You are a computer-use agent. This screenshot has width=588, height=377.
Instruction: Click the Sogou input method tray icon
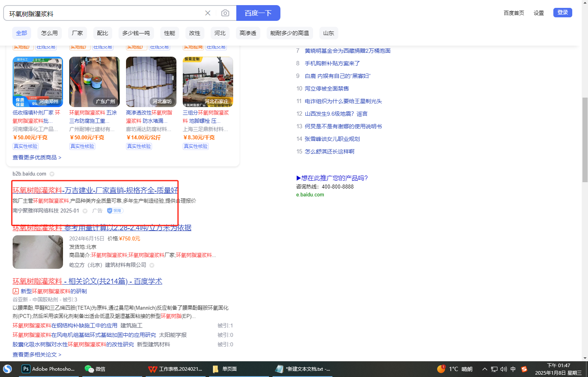[524, 369]
